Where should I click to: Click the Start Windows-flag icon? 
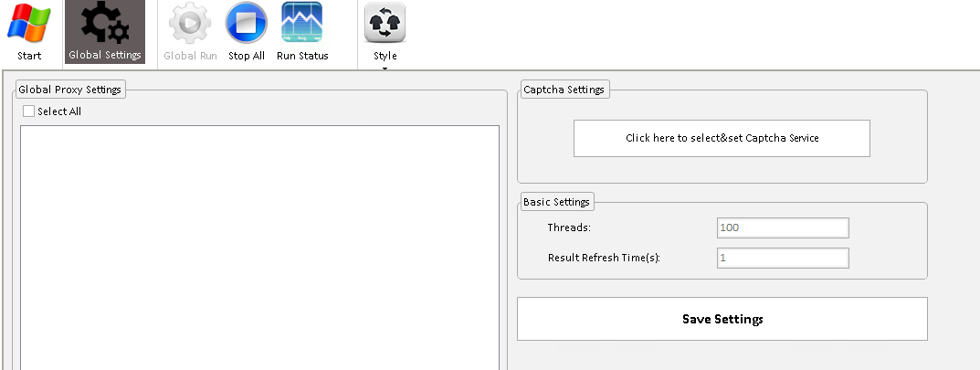[29, 23]
